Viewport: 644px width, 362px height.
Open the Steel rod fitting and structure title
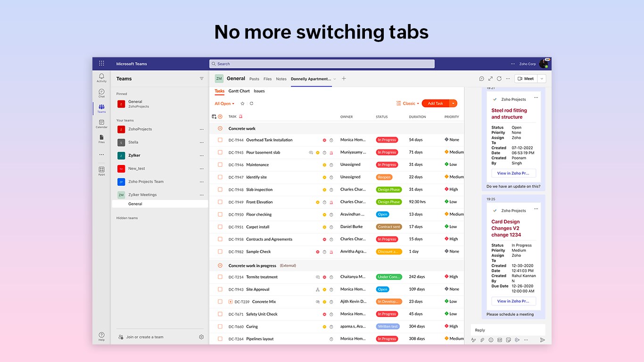509,114
